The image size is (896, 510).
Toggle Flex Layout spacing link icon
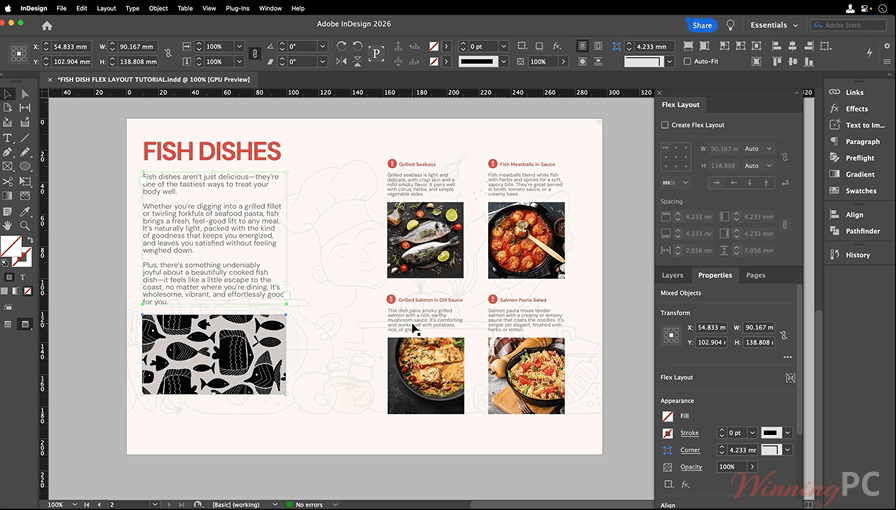tap(785, 225)
